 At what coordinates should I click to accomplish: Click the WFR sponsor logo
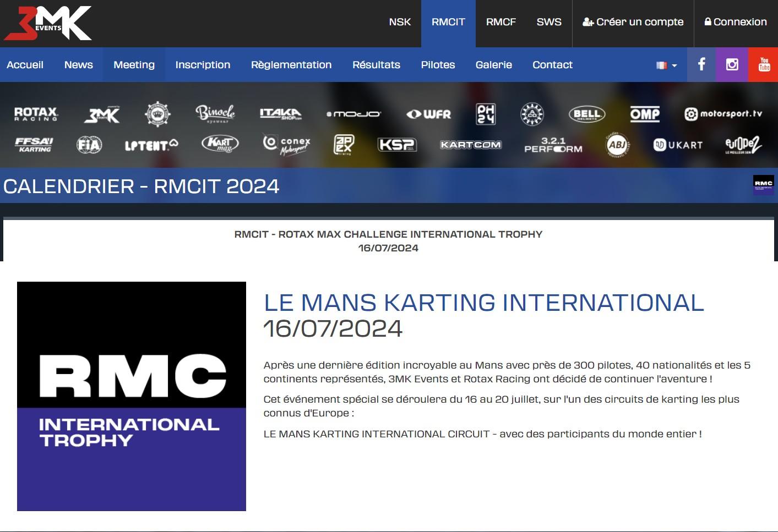pyautogui.click(x=428, y=114)
